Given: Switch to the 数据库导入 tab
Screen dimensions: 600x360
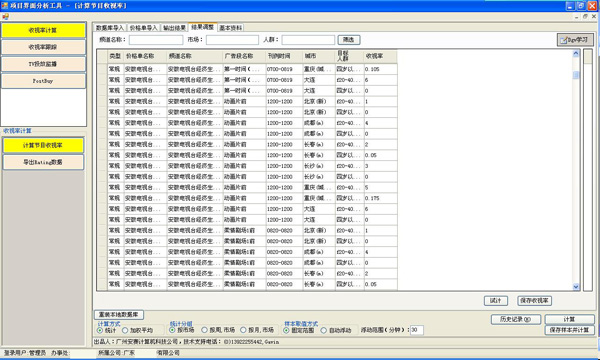Looking at the screenshot, I should pos(110,28).
